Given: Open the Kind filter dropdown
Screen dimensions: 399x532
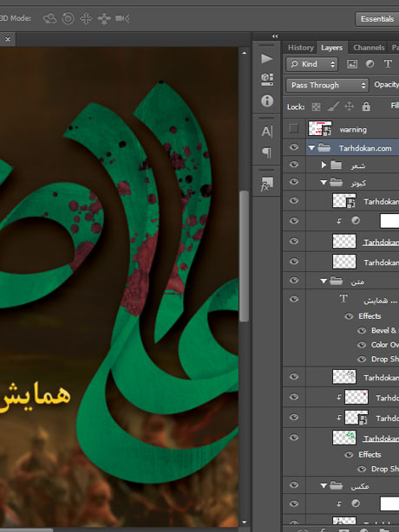Looking at the screenshot, I should point(312,64).
